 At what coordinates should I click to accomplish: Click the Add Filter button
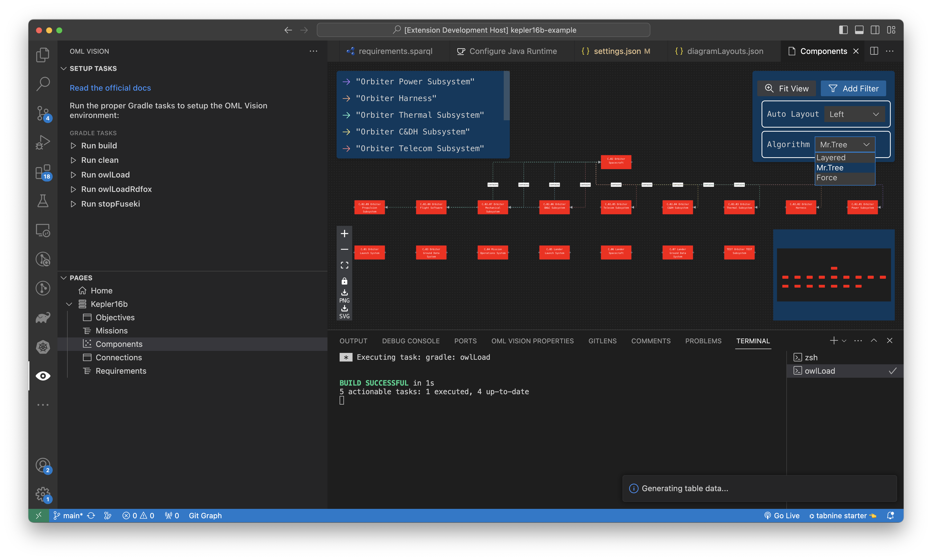click(x=853, y=88)
